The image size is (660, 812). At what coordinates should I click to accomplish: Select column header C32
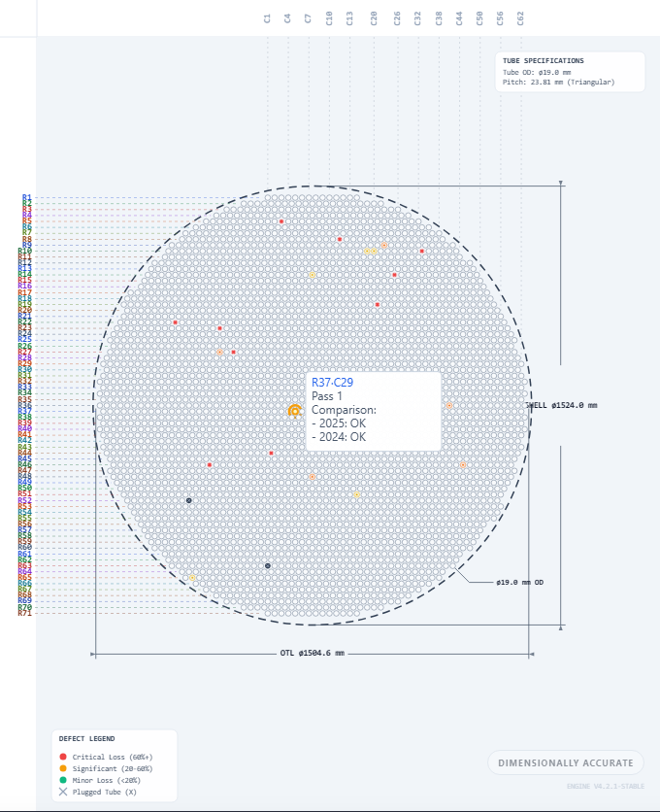(x=417, y=18)
